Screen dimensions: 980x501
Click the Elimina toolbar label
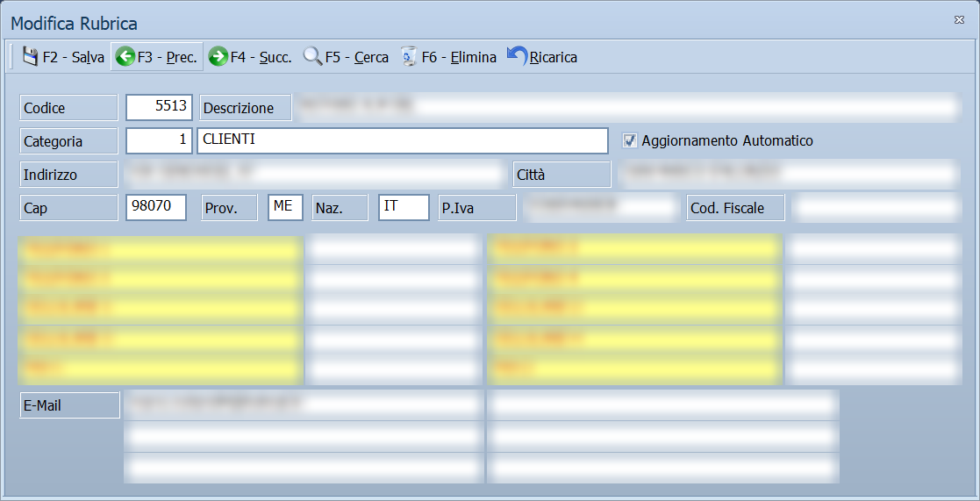point(473,58)
